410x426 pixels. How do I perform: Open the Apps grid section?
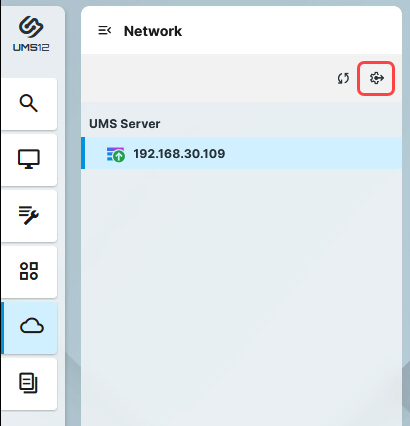[29, 271]
